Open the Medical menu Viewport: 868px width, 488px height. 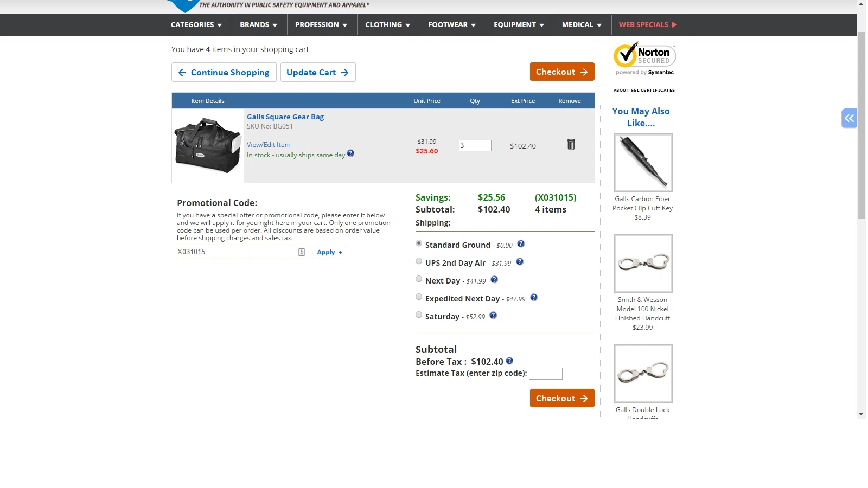[x=582, y=25]
